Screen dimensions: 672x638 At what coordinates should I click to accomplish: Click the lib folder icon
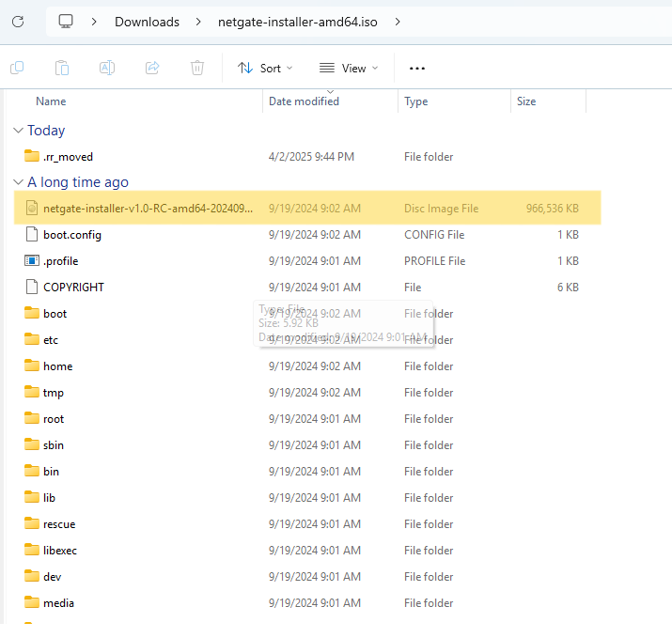click(32, 497)
